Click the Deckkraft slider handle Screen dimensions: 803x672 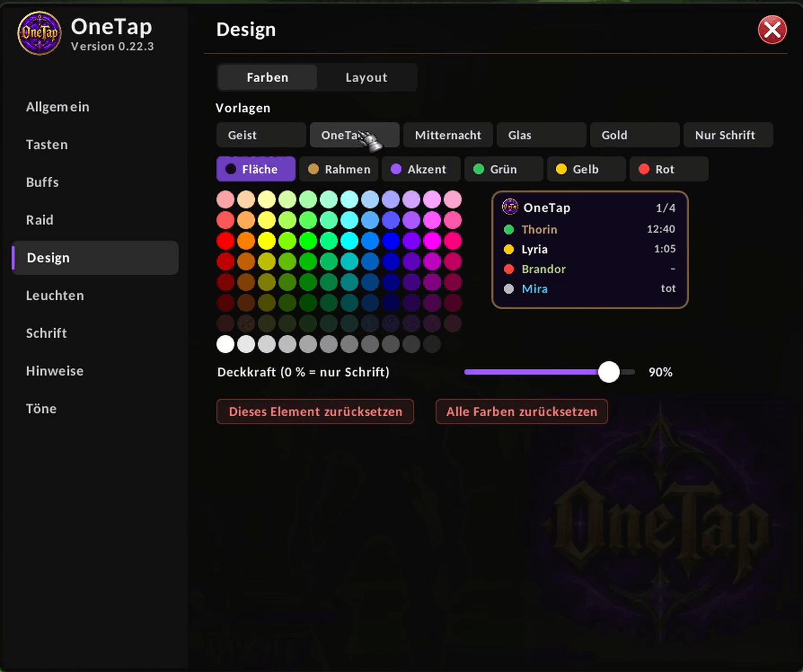609,372
